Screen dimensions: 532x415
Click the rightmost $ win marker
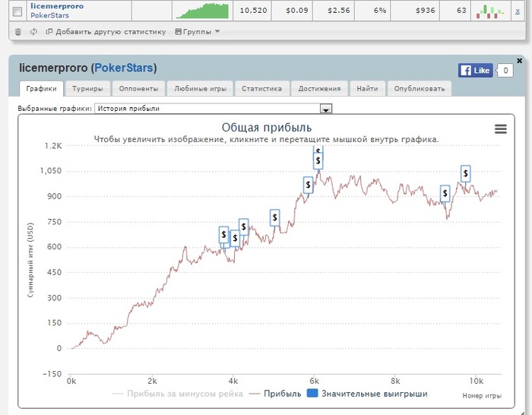click(465, 174)
